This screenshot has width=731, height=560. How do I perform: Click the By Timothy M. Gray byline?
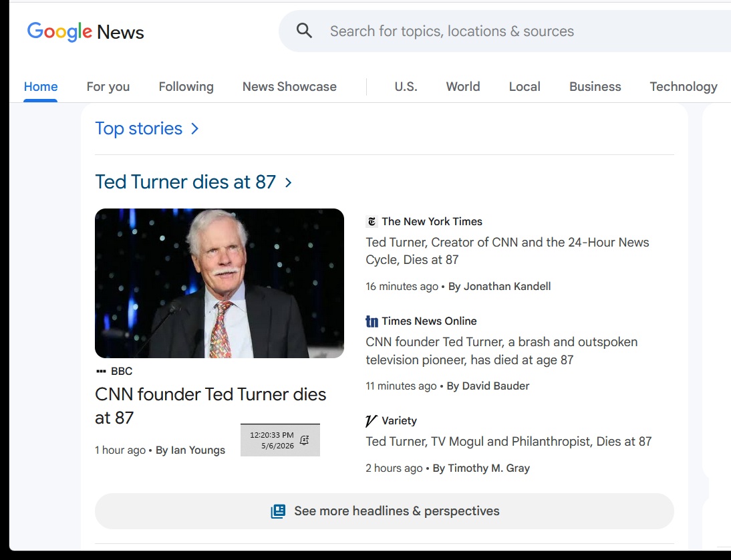click(481, 468)
